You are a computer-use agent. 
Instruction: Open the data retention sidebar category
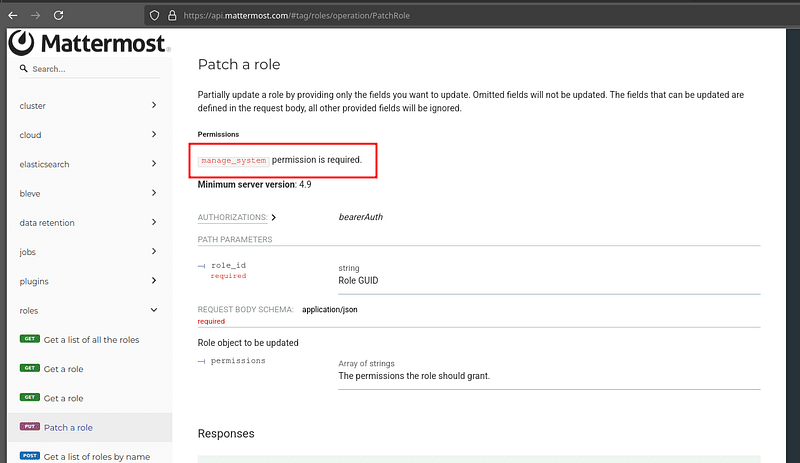click(x=47, y=223)
